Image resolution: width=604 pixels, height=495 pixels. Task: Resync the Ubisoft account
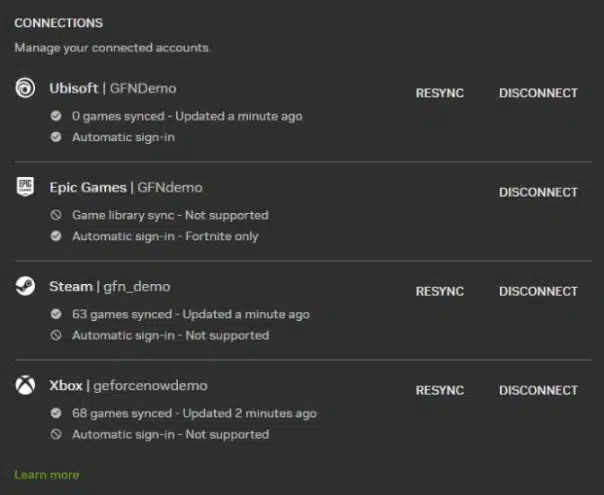click(x=440, y=93)
